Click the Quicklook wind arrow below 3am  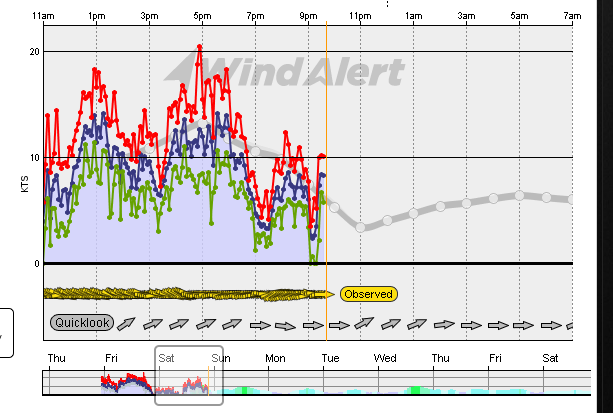[471, 325]
